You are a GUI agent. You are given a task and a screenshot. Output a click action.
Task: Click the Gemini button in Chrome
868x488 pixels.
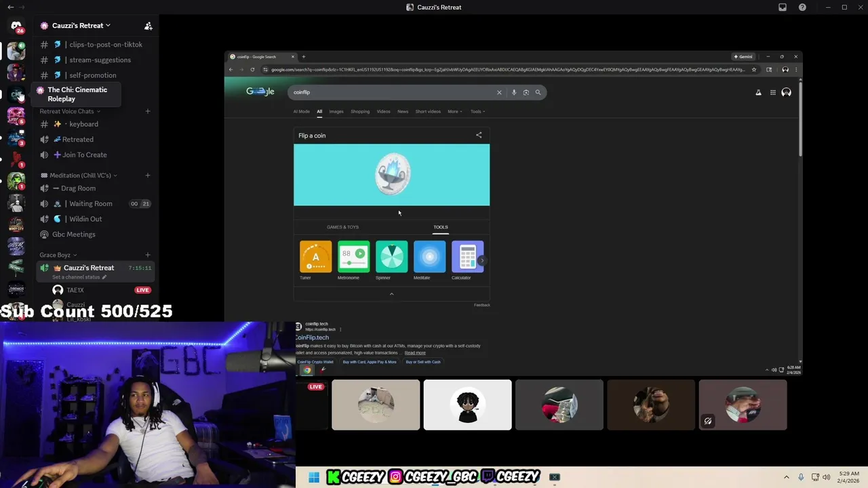click(x=744, y=57)
